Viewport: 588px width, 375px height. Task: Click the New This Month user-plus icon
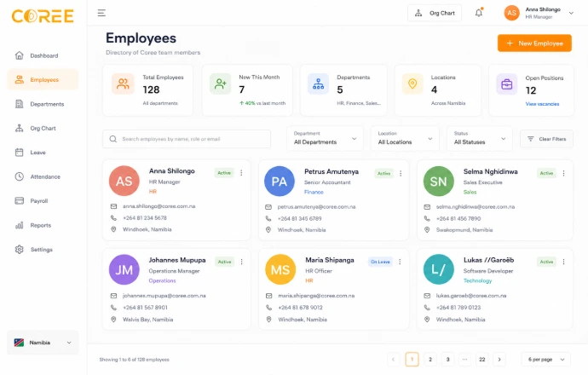(220, 84)
